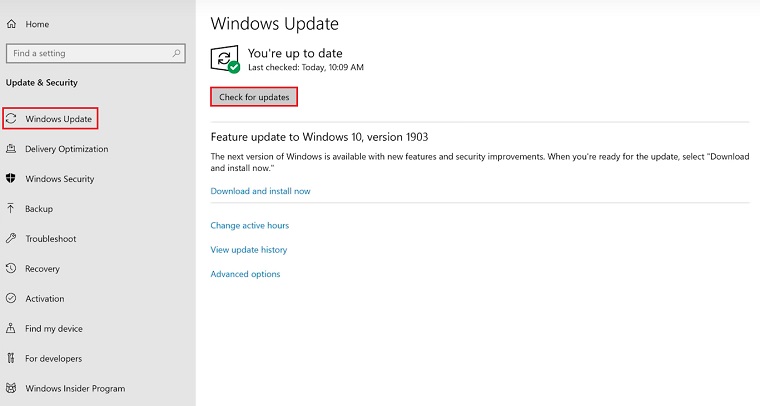Click the Windows Security shield icon
Image resolution: width=760 pixels, height=406 pixels.
pyautogui.click(x=11, y=179)
